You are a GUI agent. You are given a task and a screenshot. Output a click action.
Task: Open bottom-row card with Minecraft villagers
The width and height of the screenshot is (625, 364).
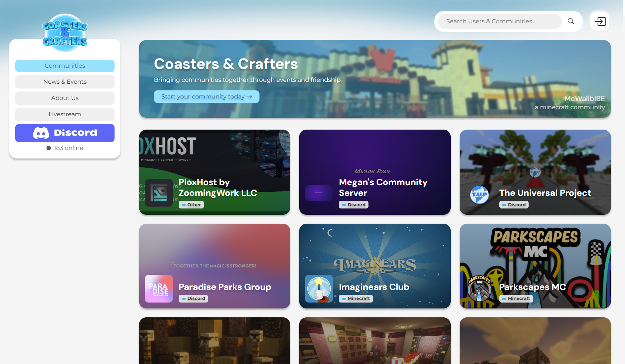click(x=215, y=341)
